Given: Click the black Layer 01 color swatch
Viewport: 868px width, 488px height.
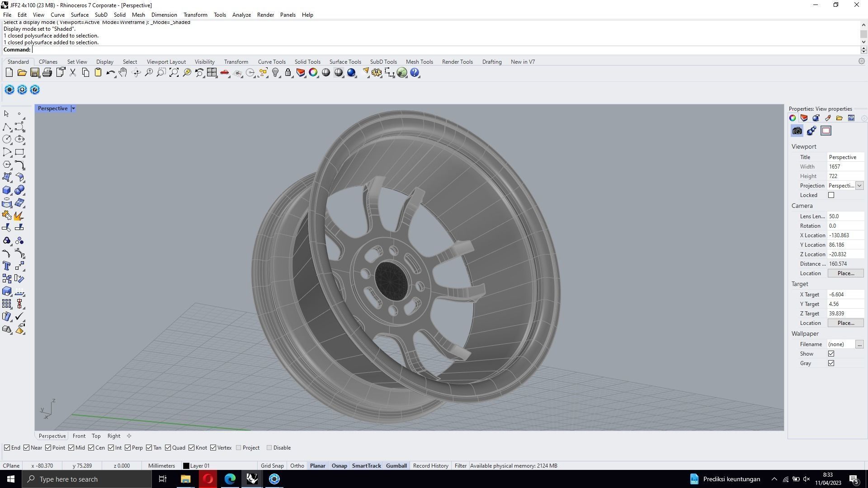Looking at the screenshot, I should pos(186,466).
